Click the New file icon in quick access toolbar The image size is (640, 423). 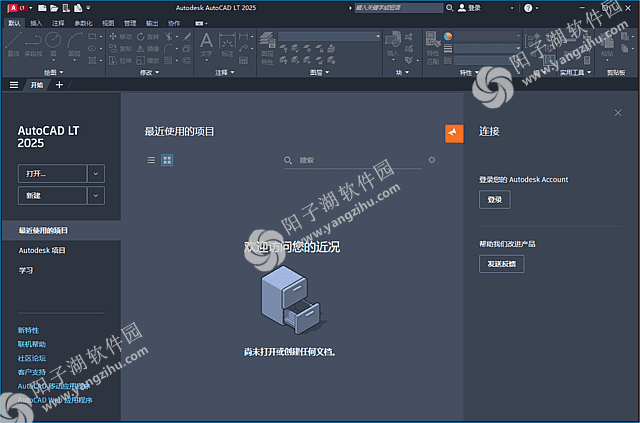pyautogui.click(x=42, y=8)
